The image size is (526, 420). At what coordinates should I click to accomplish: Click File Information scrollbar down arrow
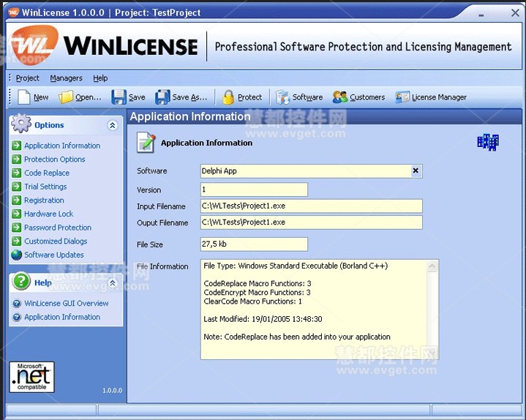(432, 353)
